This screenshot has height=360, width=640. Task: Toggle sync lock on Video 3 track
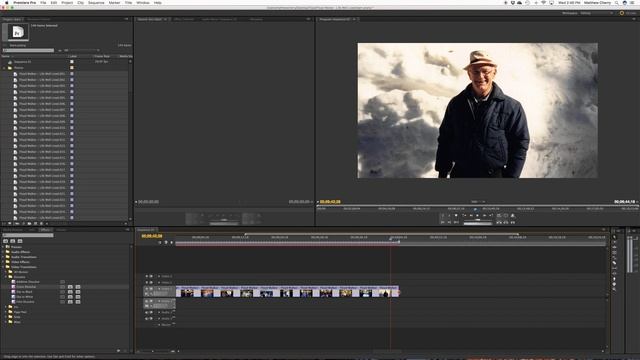pyautogui.click(x=151, y=276)
